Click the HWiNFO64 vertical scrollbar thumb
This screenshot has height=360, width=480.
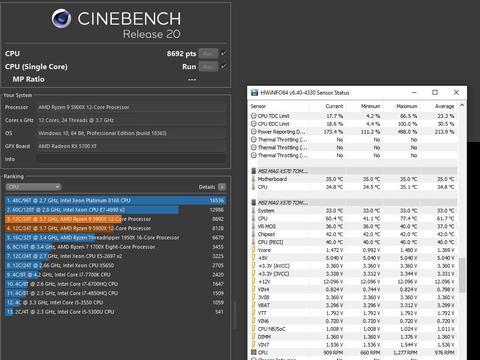tap(462, 275)
